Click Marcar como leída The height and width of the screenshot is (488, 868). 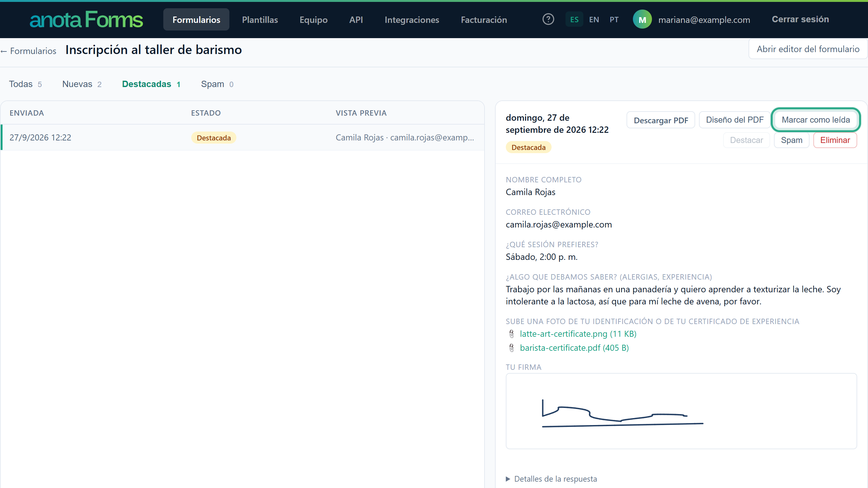point(816,120)
